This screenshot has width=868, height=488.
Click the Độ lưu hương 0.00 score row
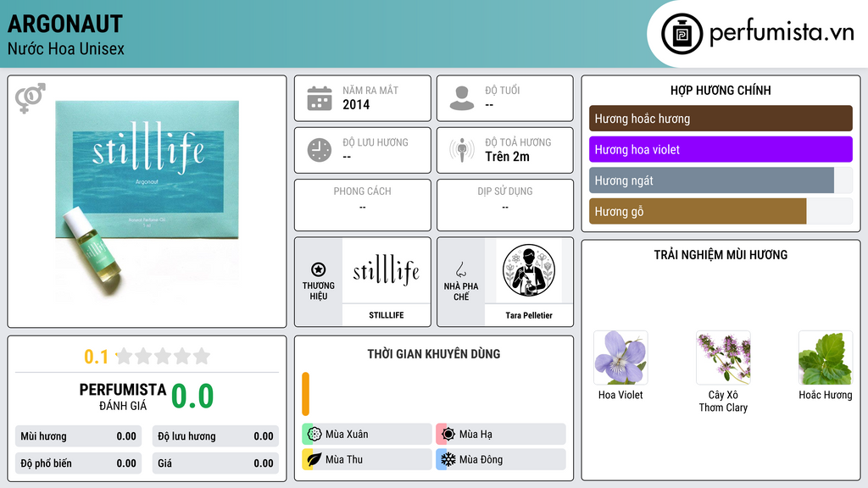pyautogui.click(x=215, y=436)
